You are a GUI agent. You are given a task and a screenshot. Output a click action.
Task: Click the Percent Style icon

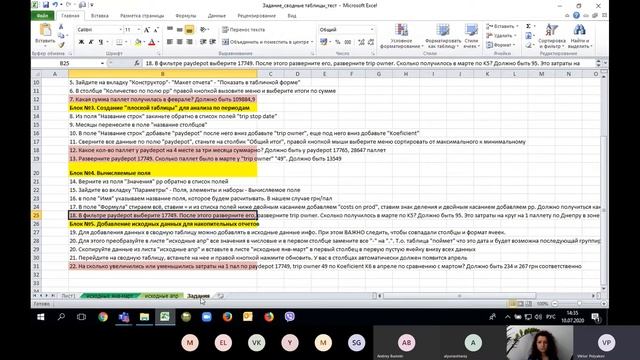pos(338,42)
